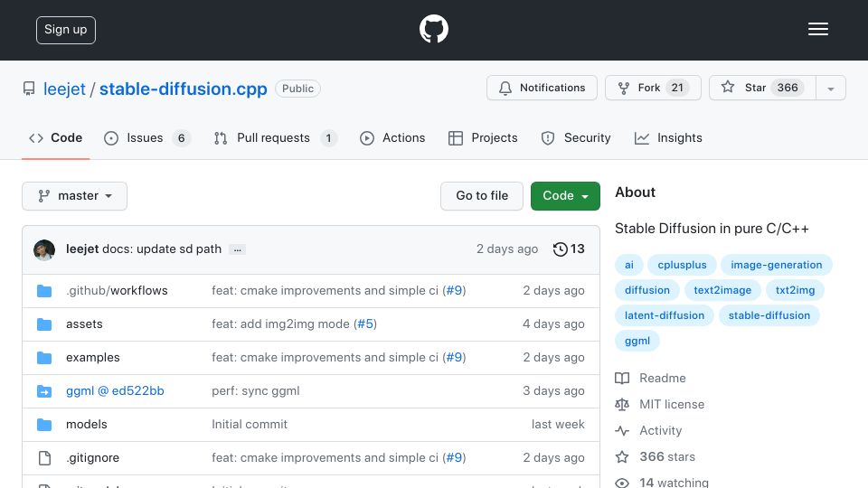Open the Insights tab
This screenshot has height=488, width=868.
[668, 137]
